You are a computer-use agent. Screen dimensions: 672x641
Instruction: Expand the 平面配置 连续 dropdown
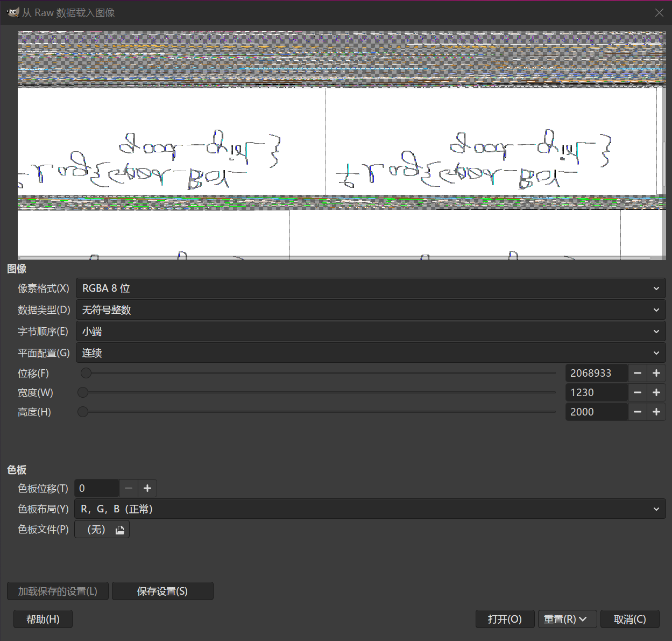[x=370, y=353]
